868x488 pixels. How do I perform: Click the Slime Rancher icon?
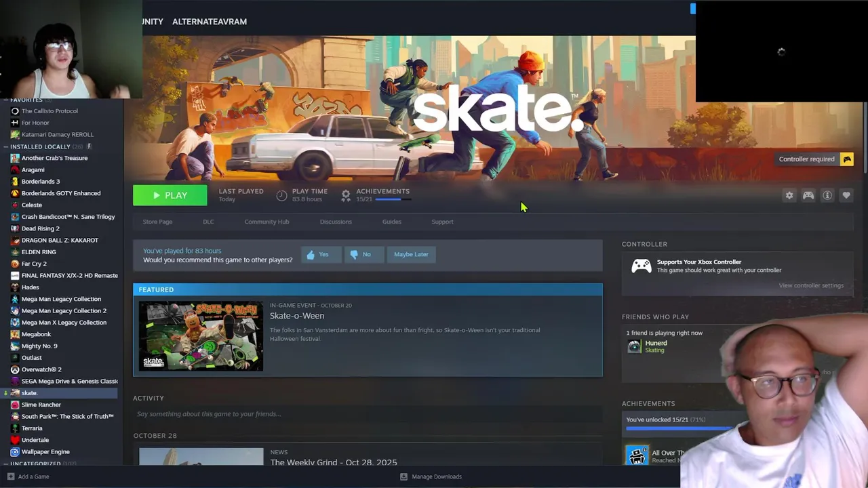click(x=15, y=405)
